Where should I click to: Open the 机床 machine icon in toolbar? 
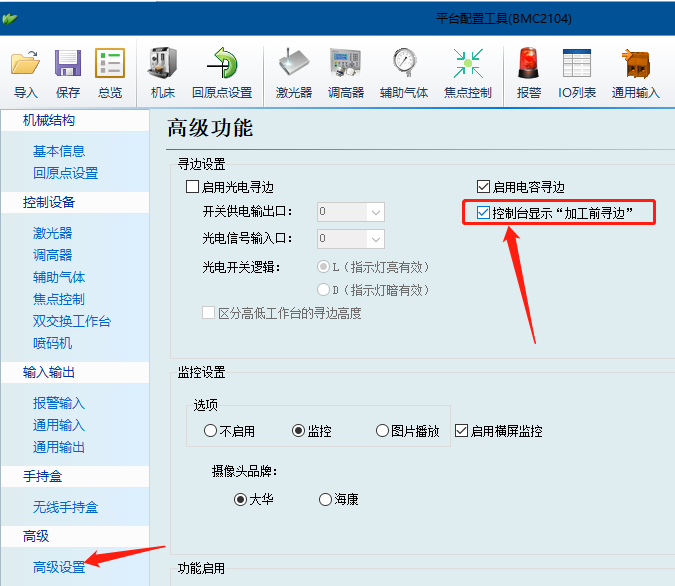[x=162, y=63]
